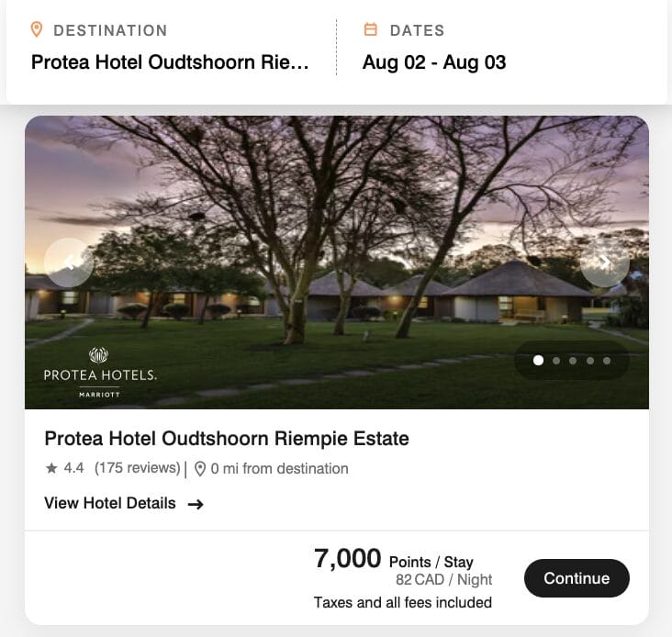Click the Protea Hotel Oudtshoorn Riempie Estate title
672x637 pixels.
[227, 438]
